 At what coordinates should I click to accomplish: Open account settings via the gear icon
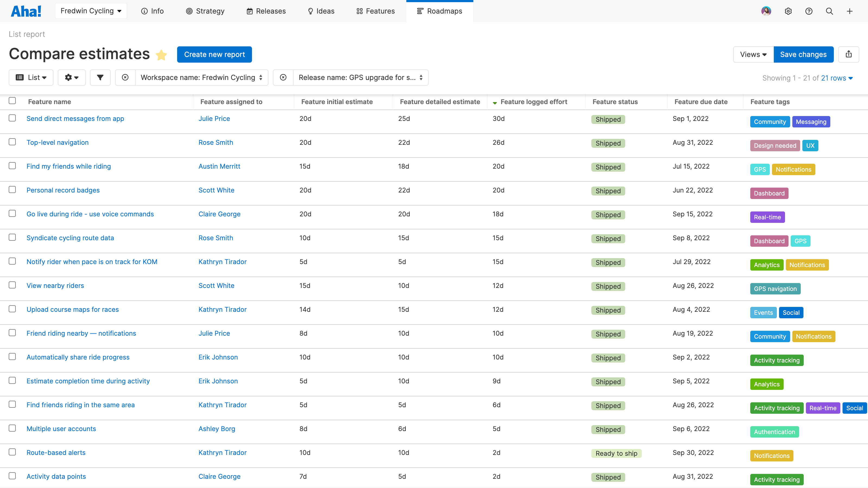(789, 11)
